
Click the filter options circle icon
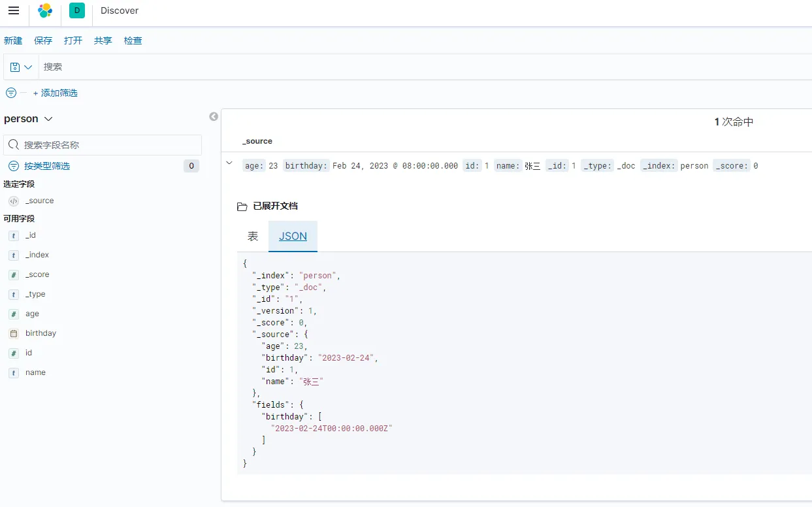coord(11,93)
